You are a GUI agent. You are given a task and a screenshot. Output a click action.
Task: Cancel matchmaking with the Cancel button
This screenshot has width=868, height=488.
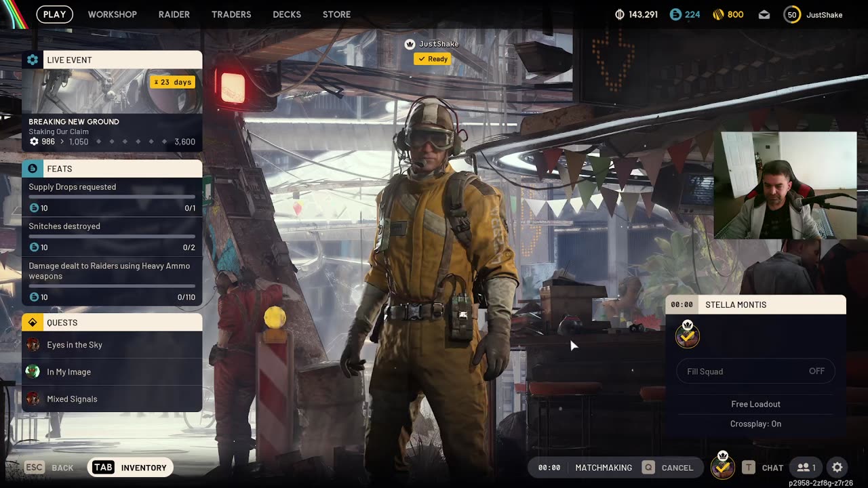[668, 468]
